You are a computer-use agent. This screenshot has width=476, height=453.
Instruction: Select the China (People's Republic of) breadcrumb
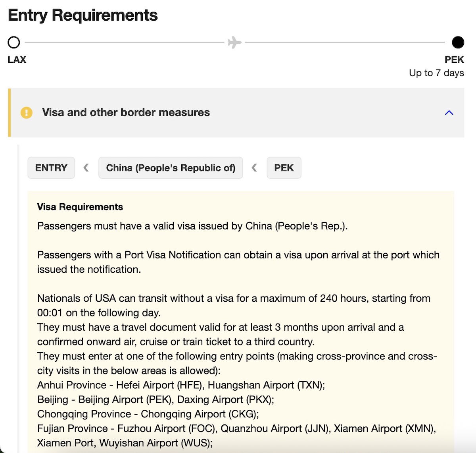click(171, 168)
